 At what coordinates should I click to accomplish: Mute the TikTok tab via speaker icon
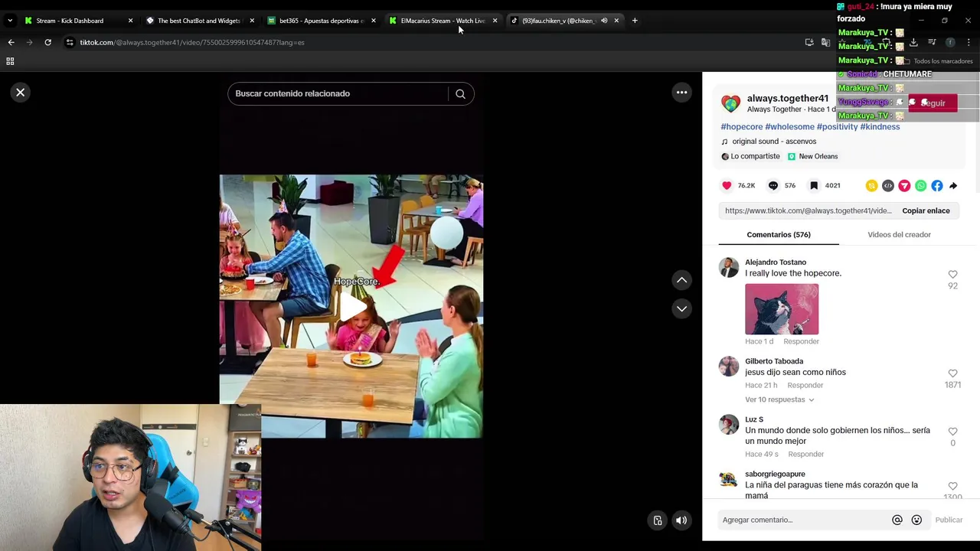click(x=604, y=21)
